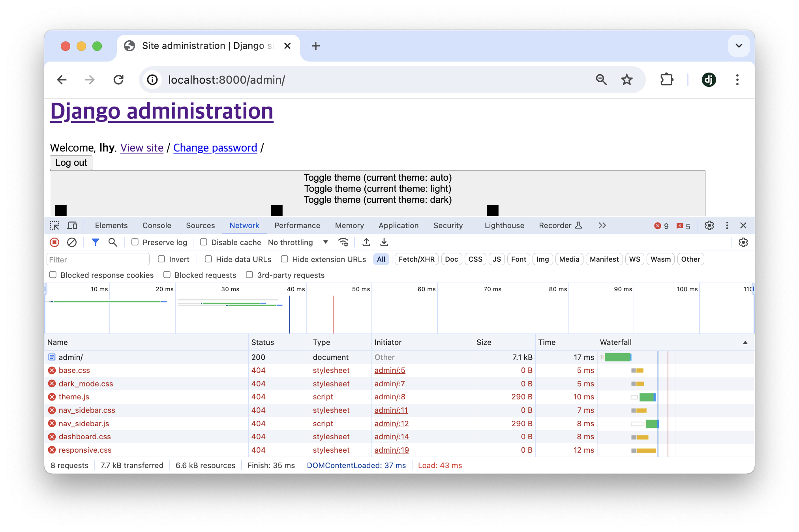This screenshot has width=799, height=532.
Task: Click the Img filter button
Action: click(x=541, y=259)
